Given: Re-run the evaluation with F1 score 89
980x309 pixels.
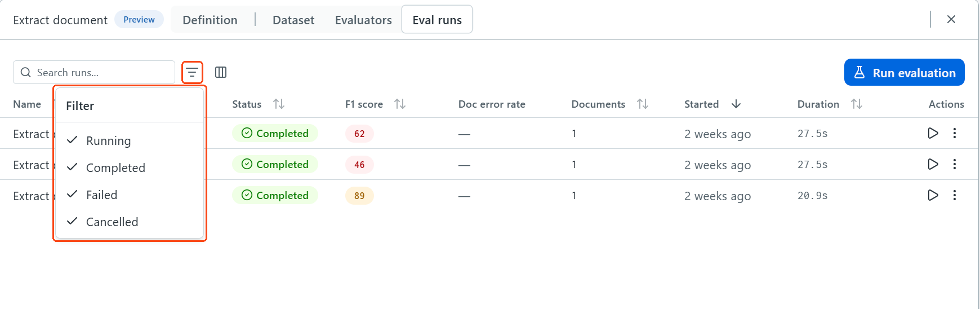Looking at the screenshot, I should (933, 195).
